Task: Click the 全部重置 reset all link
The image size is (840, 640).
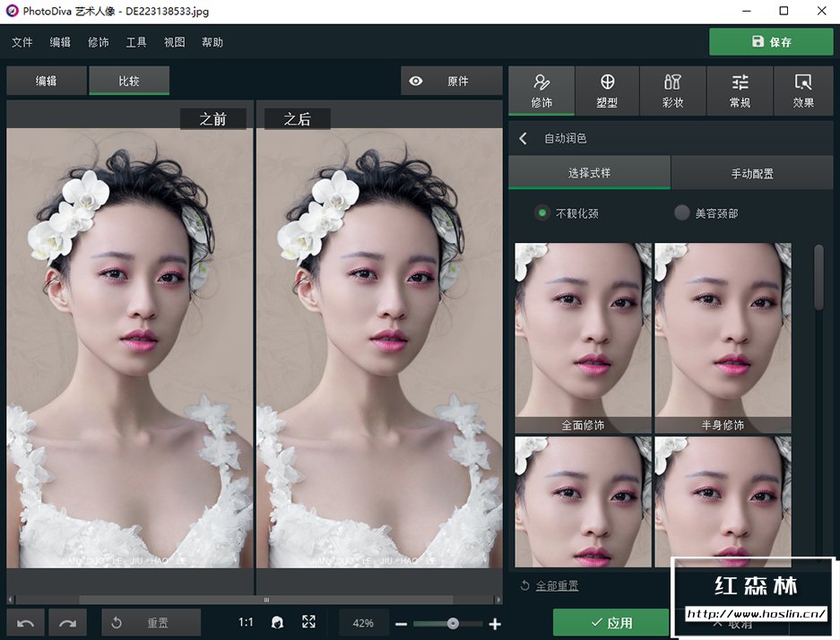Action: [x=557, y=585]
